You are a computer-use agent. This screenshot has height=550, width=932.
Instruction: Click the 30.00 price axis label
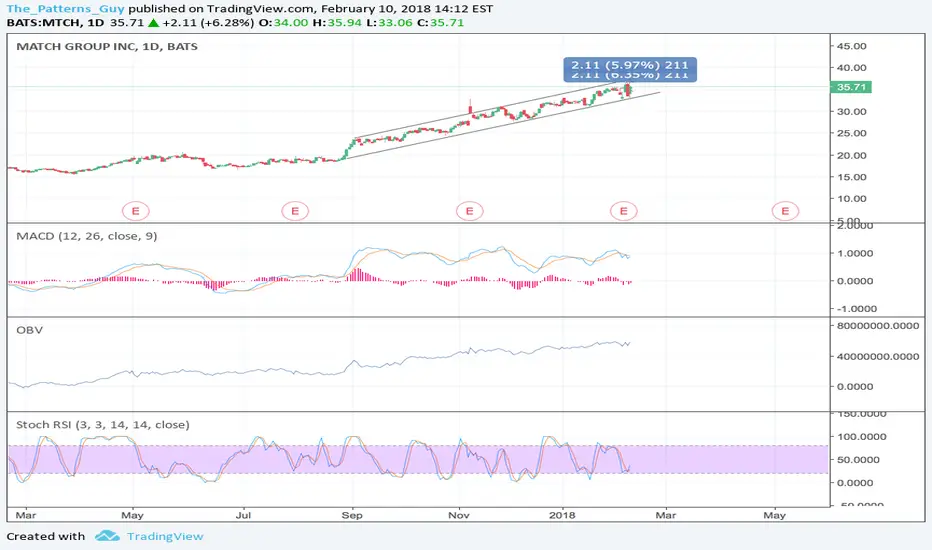tap(852, 112)
